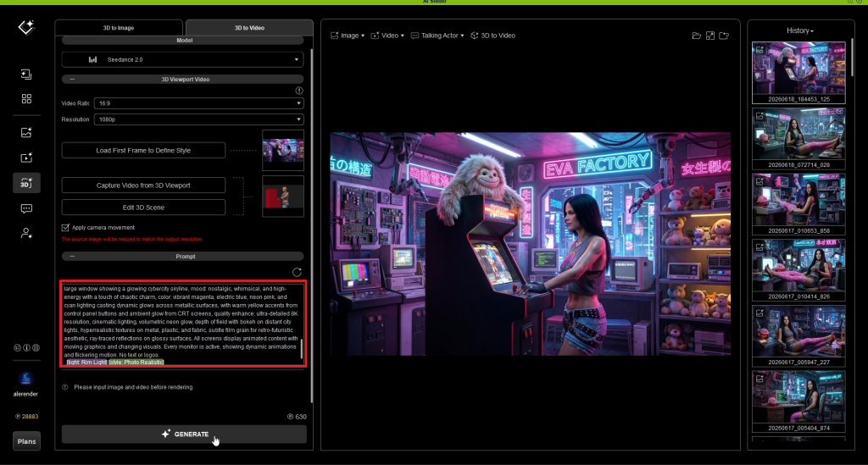This screenshot has width=868, height=465.
Task: Click image type icon on first history thumbnail
Action: tap(759, 50)
